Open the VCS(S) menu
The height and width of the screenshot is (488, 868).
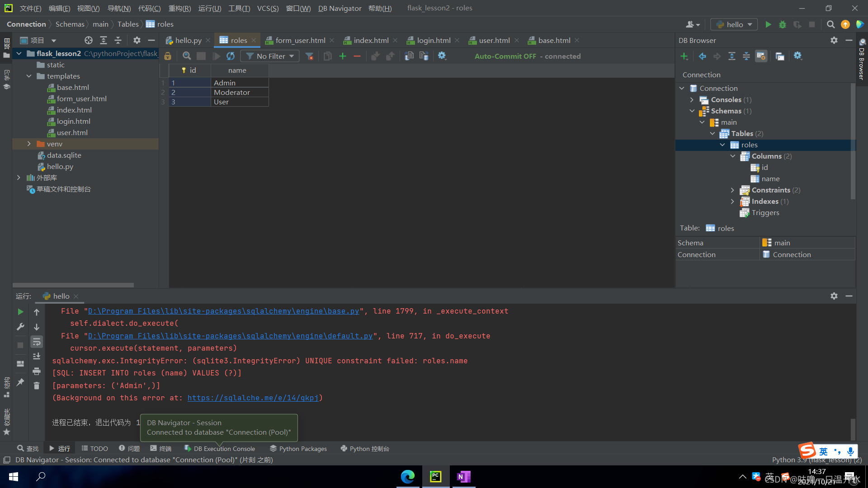(268, 8)
